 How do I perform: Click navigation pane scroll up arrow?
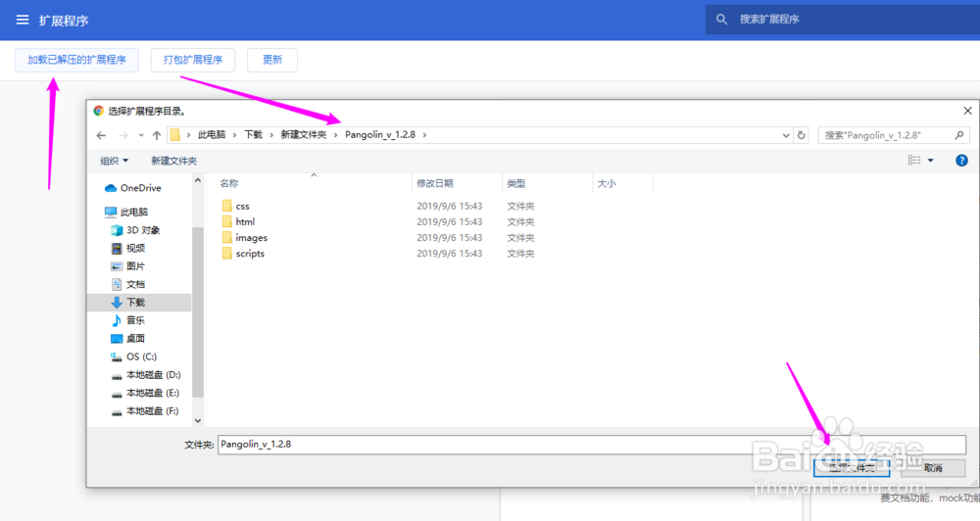pyautogui.click(x=198, y=180)
